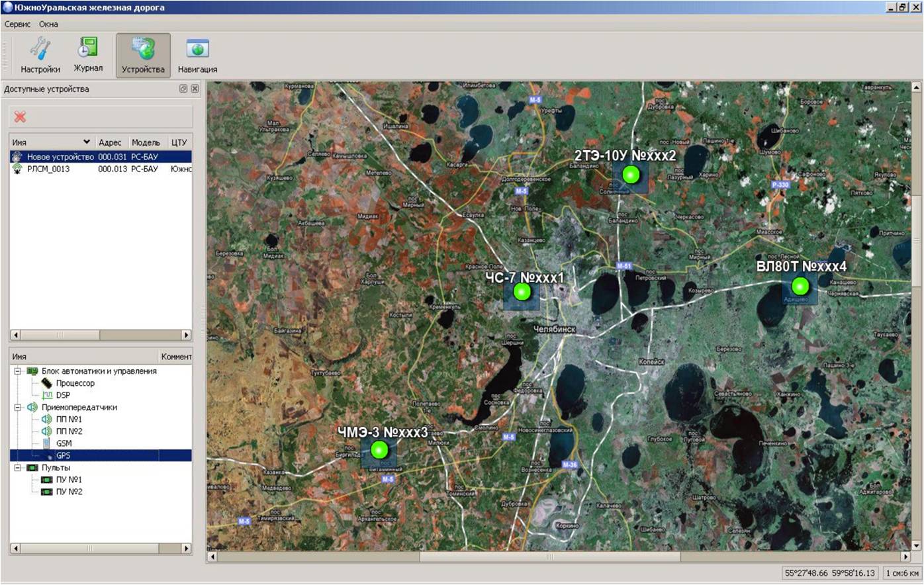The image size is (924, 585).
Task: Select the РЛСМ_0013 device row
Action: (x=101, y=169)
